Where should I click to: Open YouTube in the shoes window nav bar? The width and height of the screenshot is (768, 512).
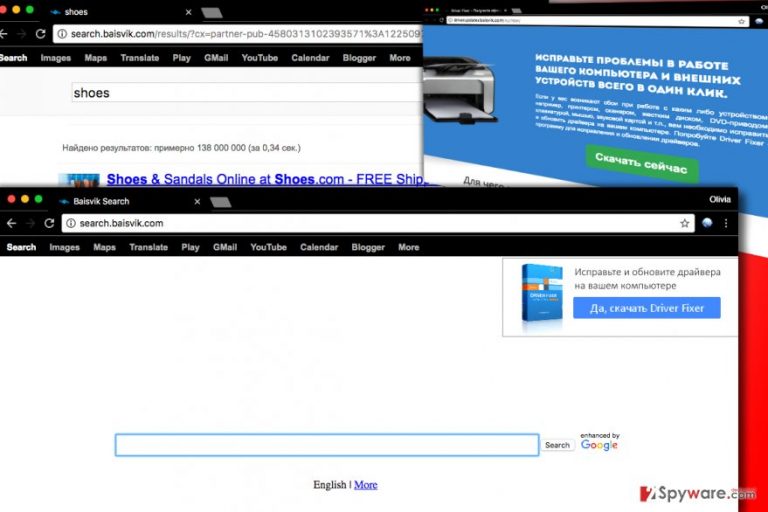tap(260, 58)
